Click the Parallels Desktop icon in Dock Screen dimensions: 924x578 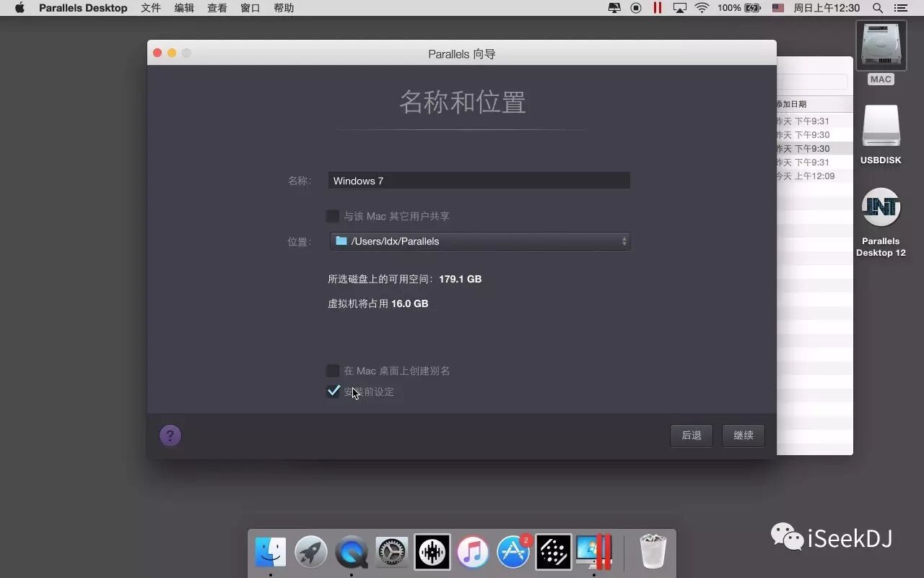594,553
